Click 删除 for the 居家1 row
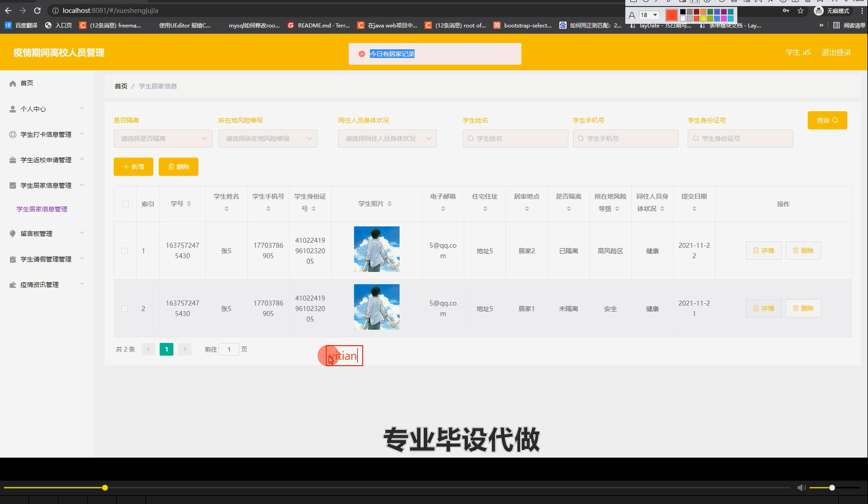 click(803, 309)
